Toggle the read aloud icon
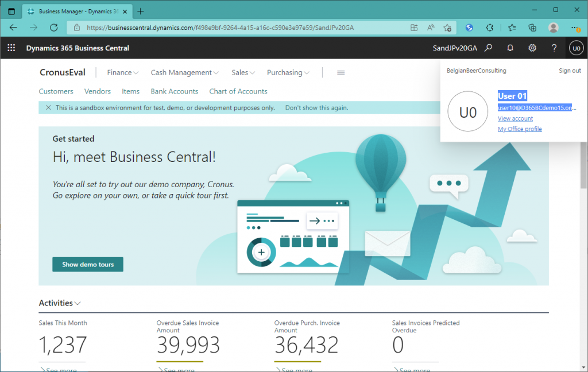 (431, 28)
